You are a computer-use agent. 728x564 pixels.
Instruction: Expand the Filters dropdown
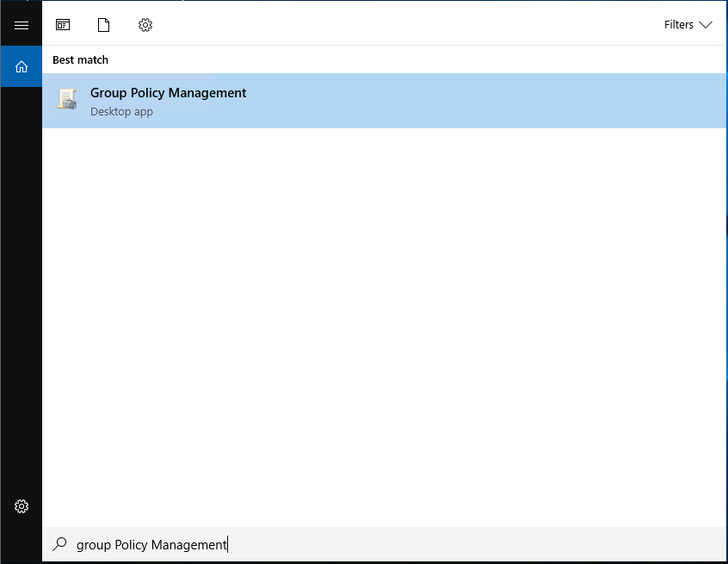(x=688, y=25)
